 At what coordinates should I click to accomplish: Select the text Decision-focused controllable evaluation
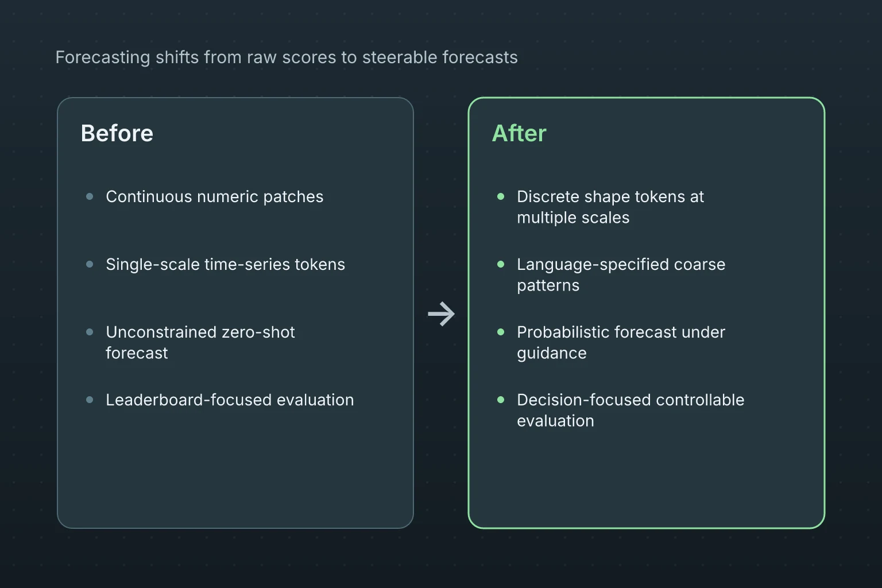coord(630,410)
